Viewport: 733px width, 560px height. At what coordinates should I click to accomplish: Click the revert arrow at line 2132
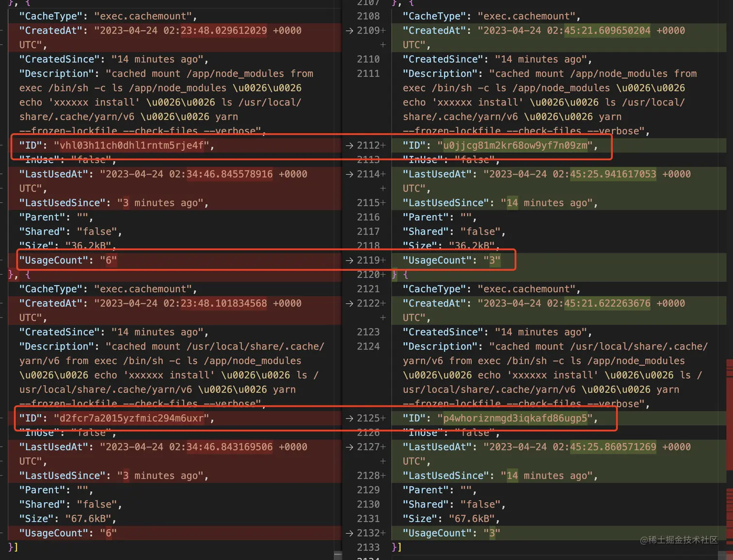tap(349, 533)
